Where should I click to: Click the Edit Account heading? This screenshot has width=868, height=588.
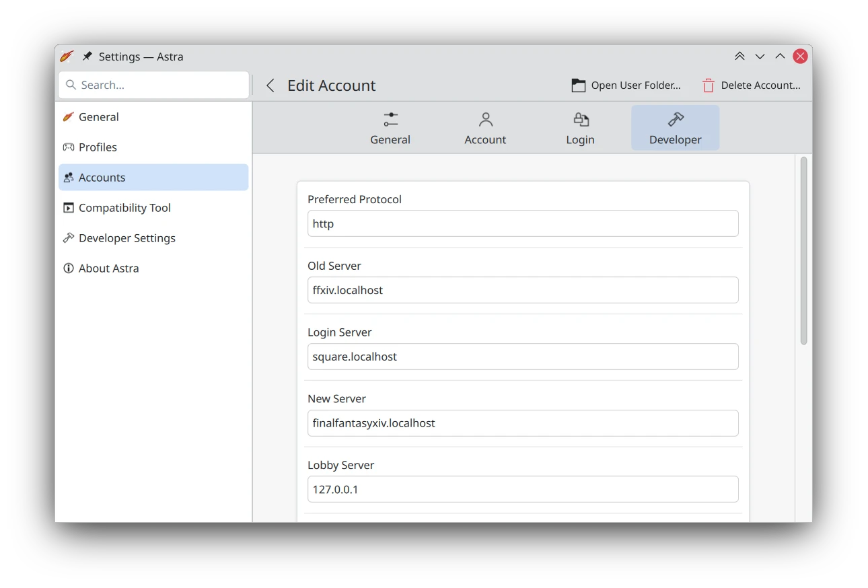[331, 85]
